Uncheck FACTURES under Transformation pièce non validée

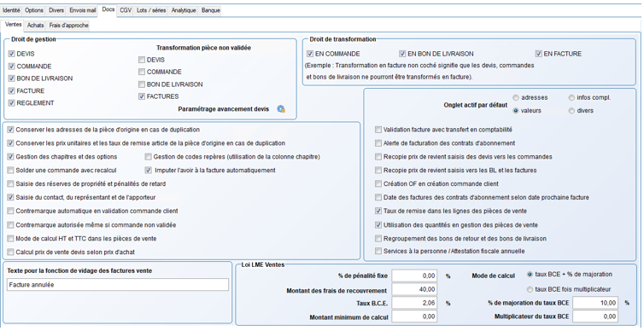[x=142, y=96]
